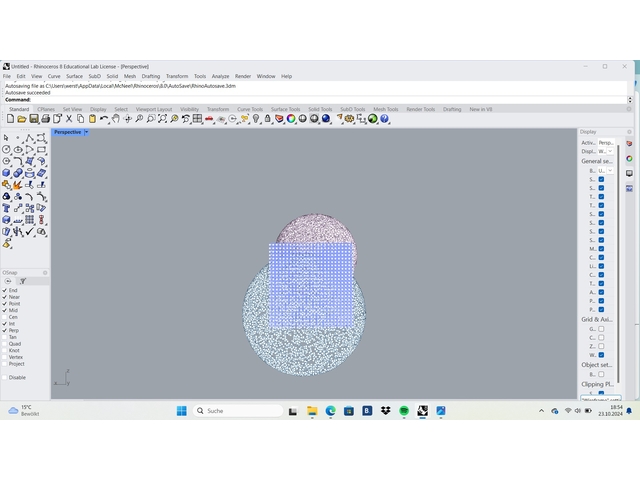Click the Display panel vertical scrollbar
Viewport: 640px width, 480px height.
point(619,263)
